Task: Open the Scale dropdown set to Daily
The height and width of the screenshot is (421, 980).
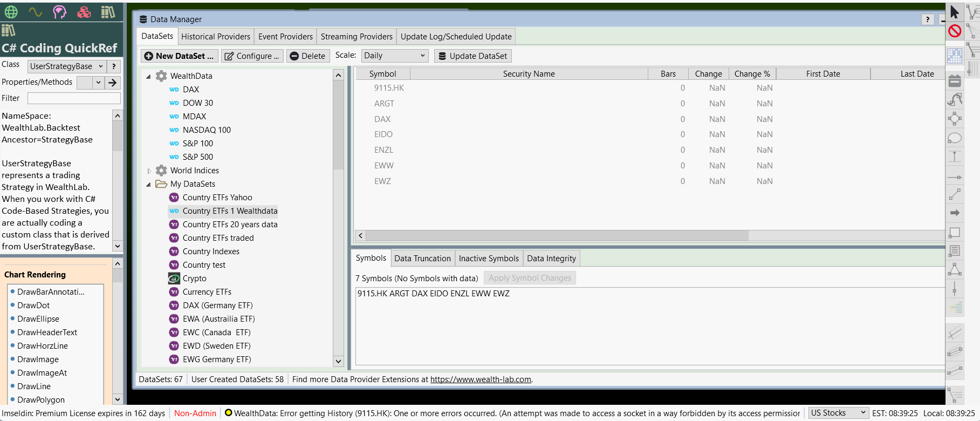Action: click(x=395, y=56)
